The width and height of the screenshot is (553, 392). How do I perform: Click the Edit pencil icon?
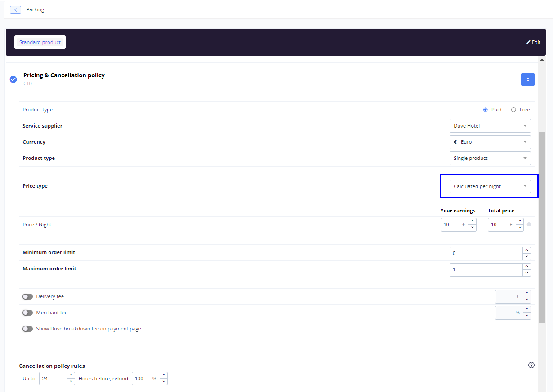(x=529, y=42)
